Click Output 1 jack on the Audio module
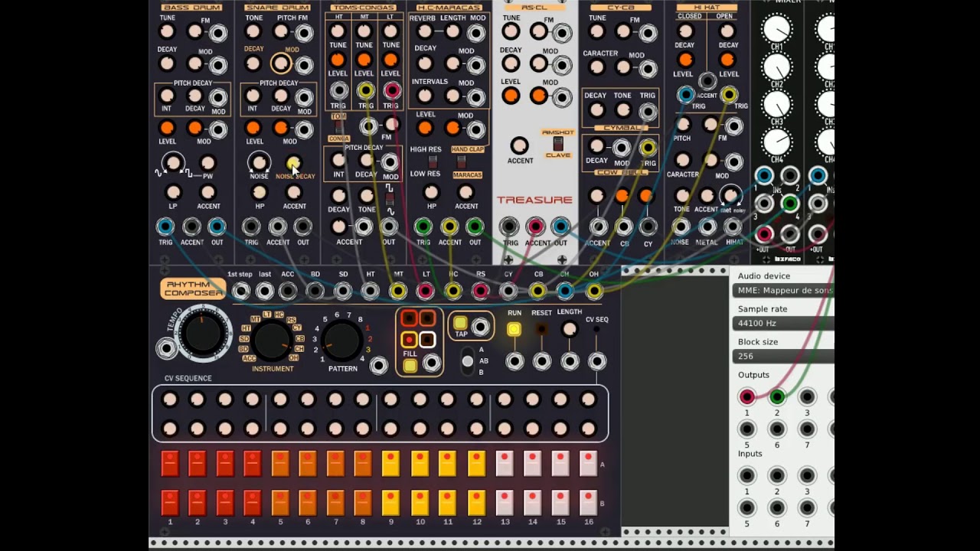Viewport: 980px width, 551px height. 746,396
